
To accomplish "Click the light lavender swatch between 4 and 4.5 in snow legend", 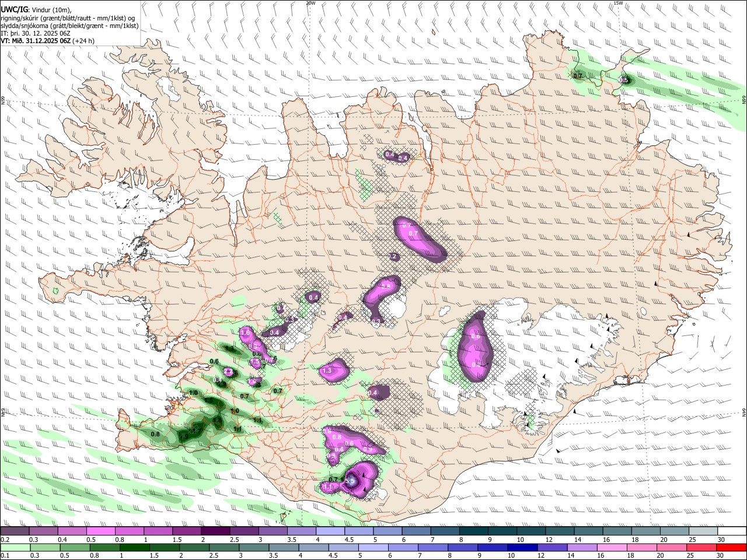I will [330, 531].
